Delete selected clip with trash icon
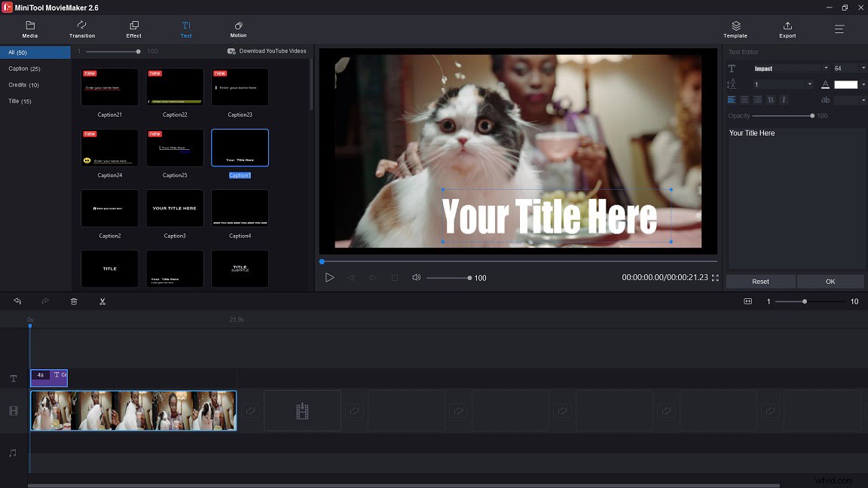The height and width of the screenshot is (488, 868). coord(74,301)
